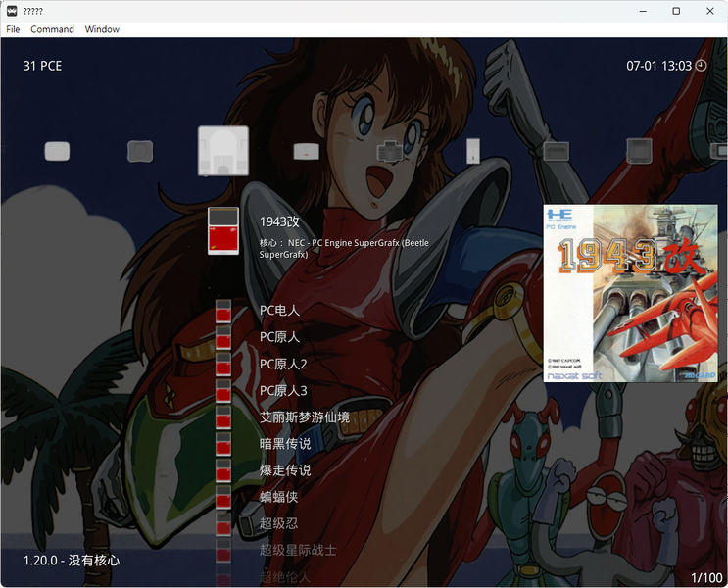Select the 超级星际战士 game entry
Image resolution: width=728 pixels, height=588 pixels.
tap(298, 550)
